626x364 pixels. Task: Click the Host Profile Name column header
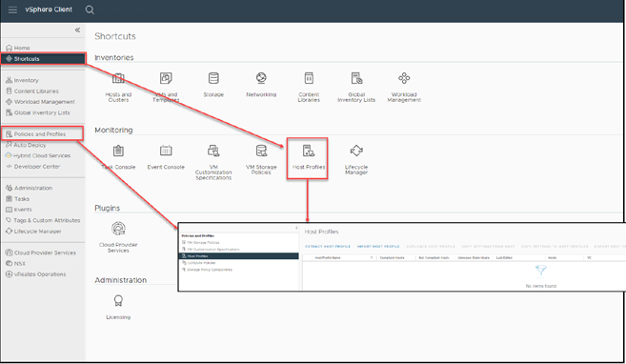point(328,258)
